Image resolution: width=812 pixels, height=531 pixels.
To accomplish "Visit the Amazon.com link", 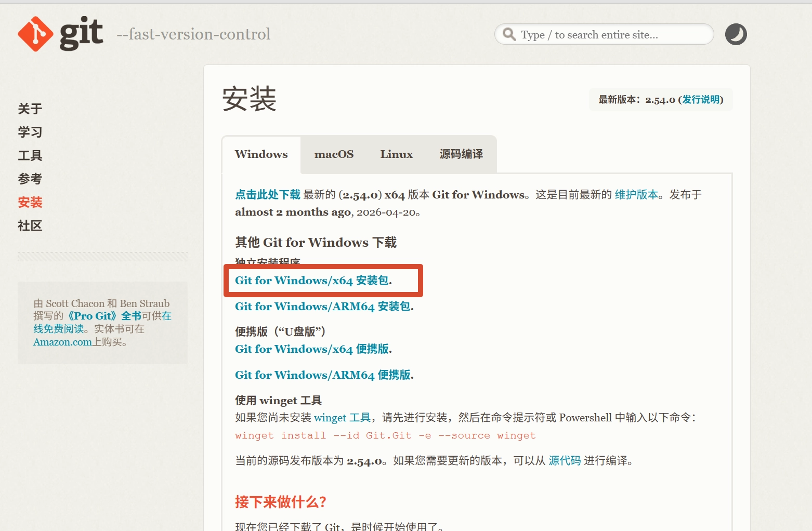I will pyautogui.click(x=62, y=342).
